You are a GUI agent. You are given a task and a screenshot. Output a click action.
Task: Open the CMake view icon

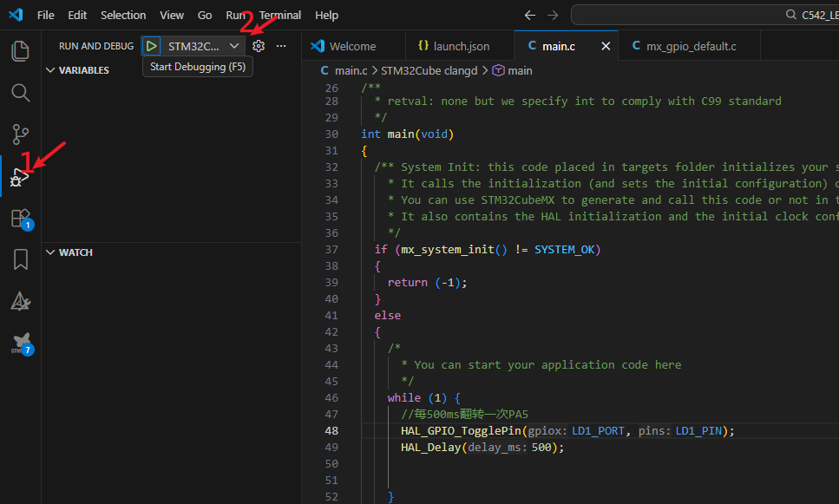click(x=20, y=302)
